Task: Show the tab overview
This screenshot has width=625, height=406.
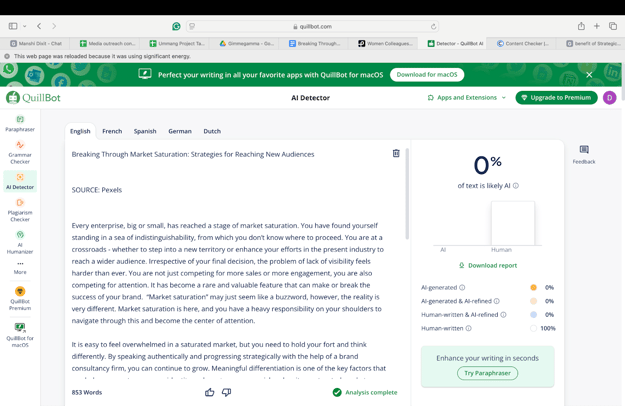Action: tap(613, 26)
